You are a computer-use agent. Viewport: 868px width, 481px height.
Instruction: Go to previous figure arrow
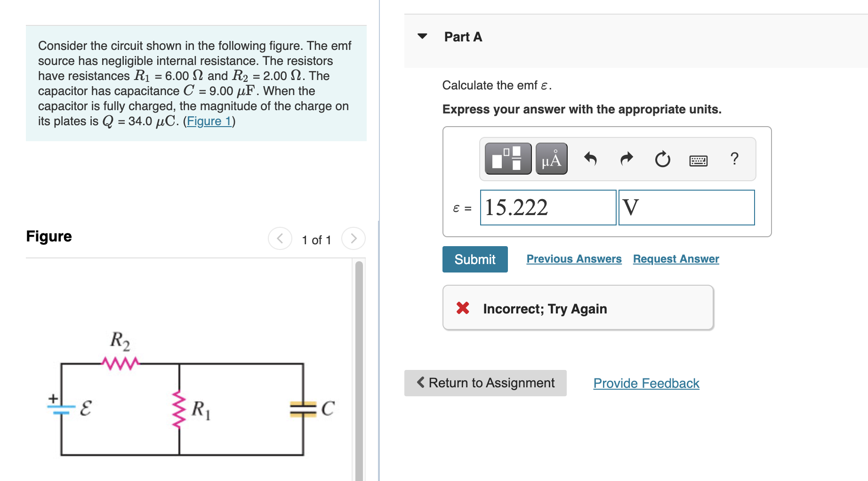(x=280, y=239)
